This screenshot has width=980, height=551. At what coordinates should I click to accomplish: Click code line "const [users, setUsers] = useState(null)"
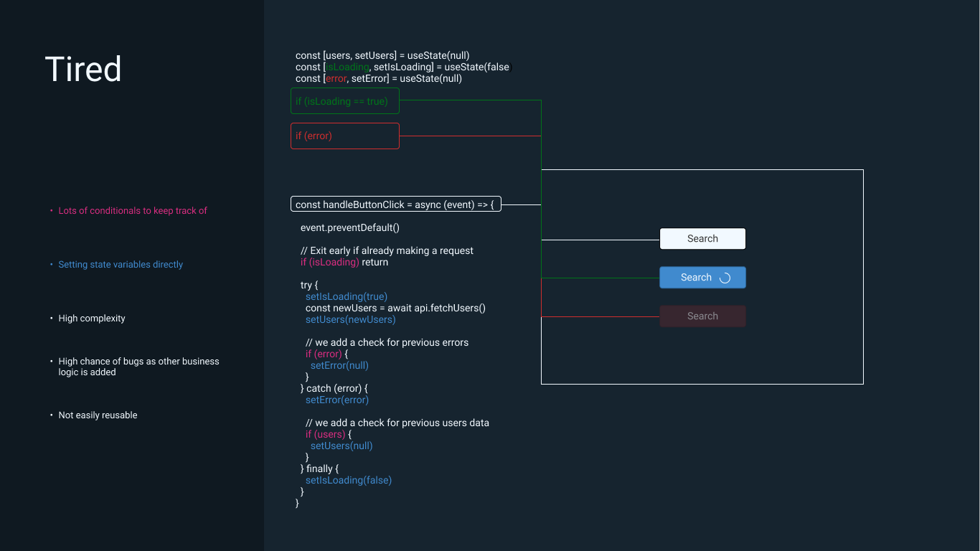pos(382,55)
